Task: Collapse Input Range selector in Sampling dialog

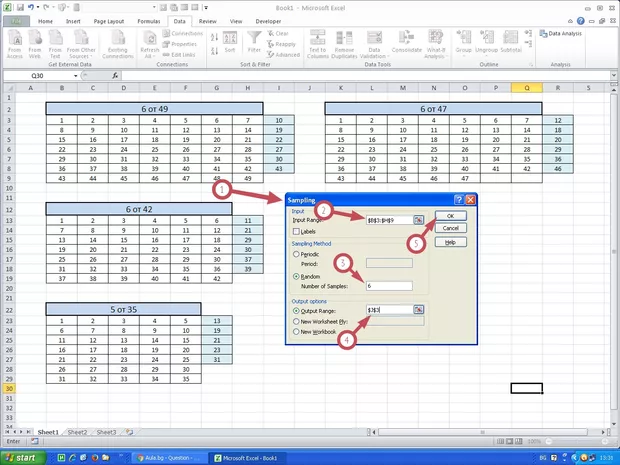Action: [418, 220]
